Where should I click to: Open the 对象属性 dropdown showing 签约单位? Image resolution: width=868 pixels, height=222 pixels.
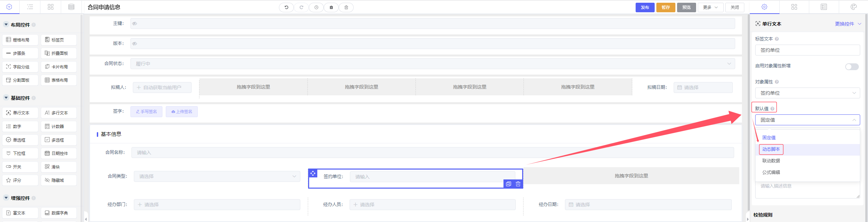[x=807, y=93]
